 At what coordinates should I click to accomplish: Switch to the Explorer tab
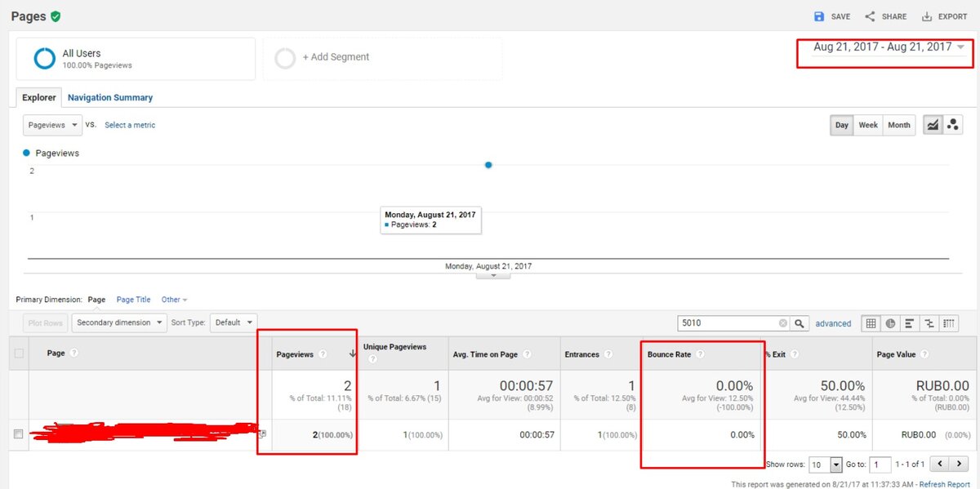point(39,97)
